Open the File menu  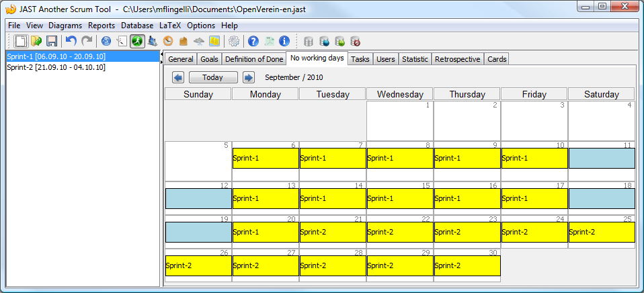pos(14,26)
